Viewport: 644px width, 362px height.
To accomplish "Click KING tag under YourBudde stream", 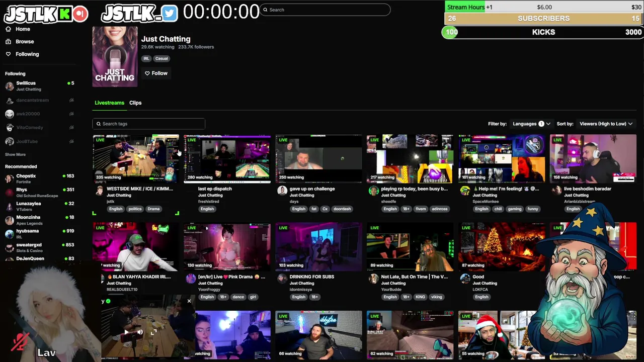I will [420, 297].
